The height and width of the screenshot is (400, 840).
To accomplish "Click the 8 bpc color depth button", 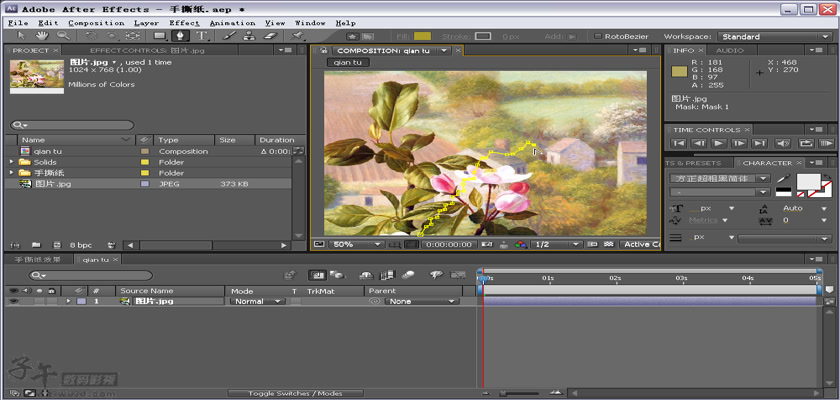I will tap(80, 245).
